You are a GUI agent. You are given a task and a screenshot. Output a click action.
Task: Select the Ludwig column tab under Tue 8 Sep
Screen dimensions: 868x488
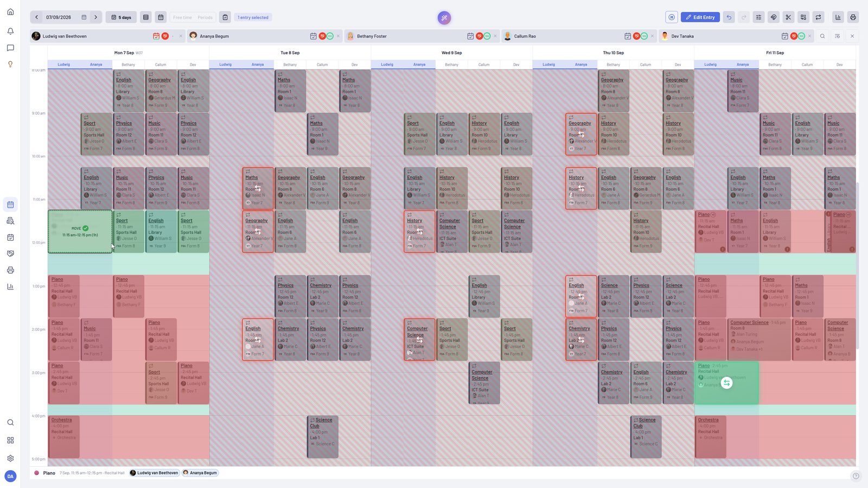[226, 65]
